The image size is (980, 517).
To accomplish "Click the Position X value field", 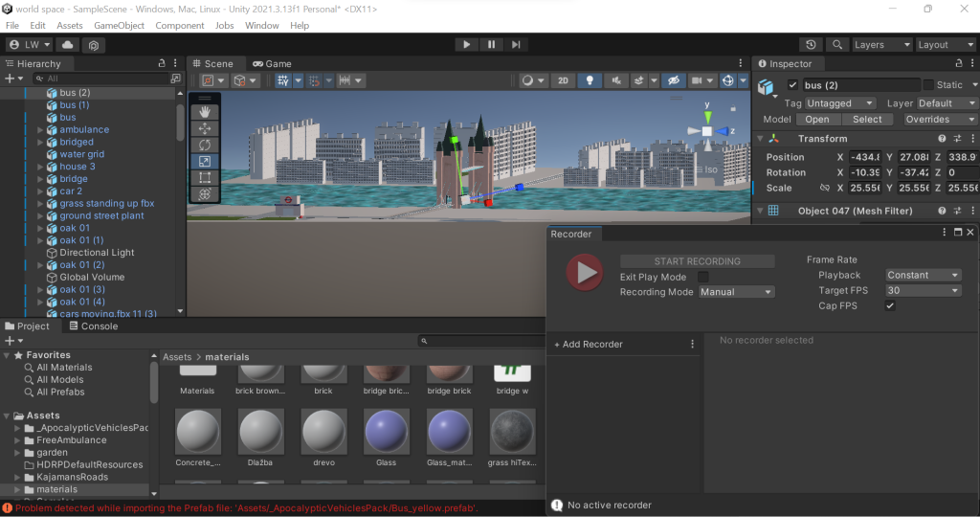I will click(x=865, y=157).
